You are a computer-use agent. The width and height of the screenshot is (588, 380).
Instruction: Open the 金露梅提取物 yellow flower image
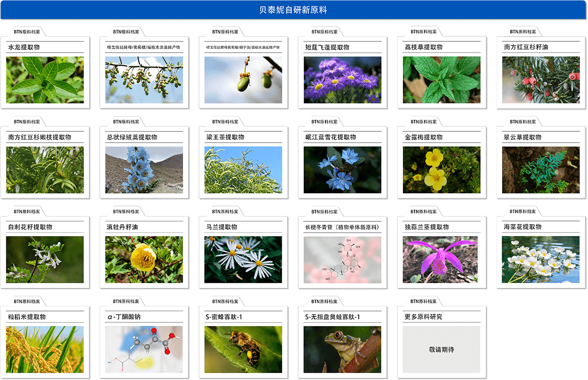[442, 170]
